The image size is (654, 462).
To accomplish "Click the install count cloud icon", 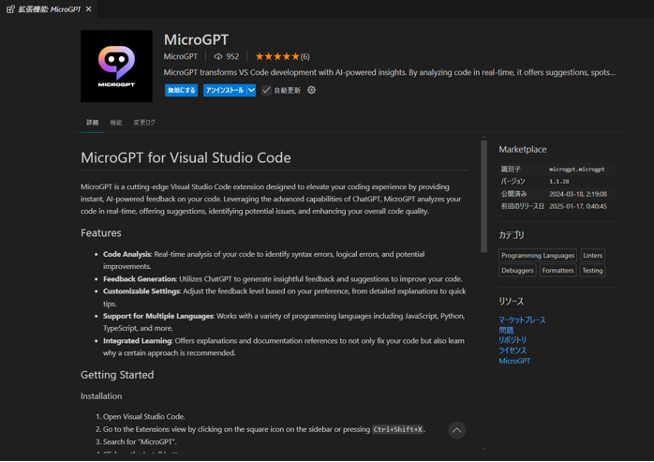I will (218, 56).
